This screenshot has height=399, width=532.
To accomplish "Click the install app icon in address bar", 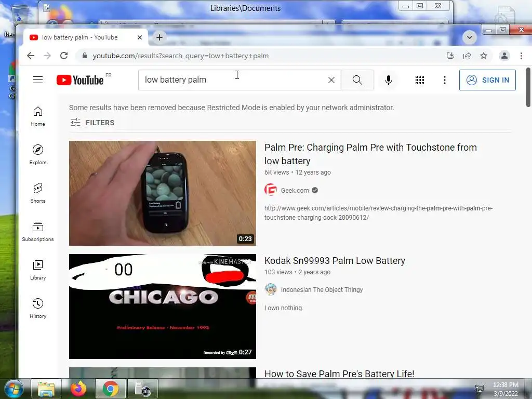I will point(450,56).
